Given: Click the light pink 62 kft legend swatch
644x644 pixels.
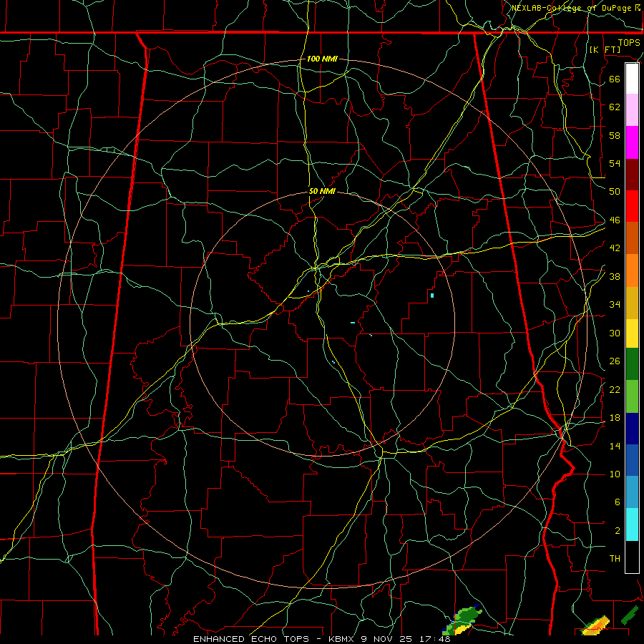Looking at the screenshot, I should pos(632,109).
